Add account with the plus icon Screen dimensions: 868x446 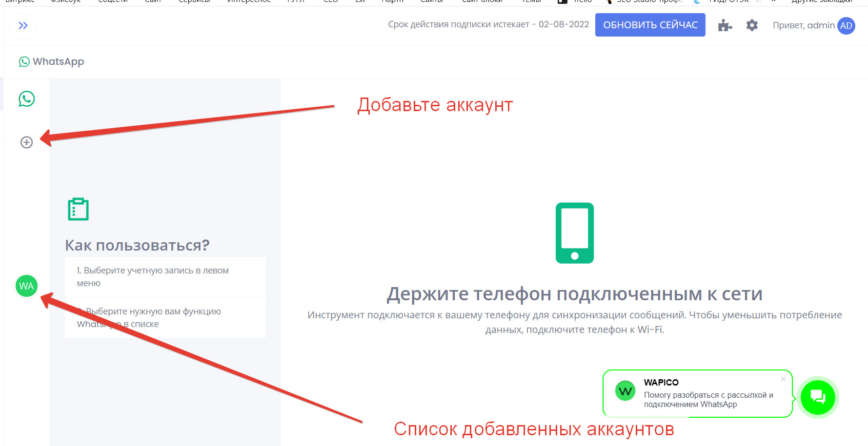(x=26, y=142)
